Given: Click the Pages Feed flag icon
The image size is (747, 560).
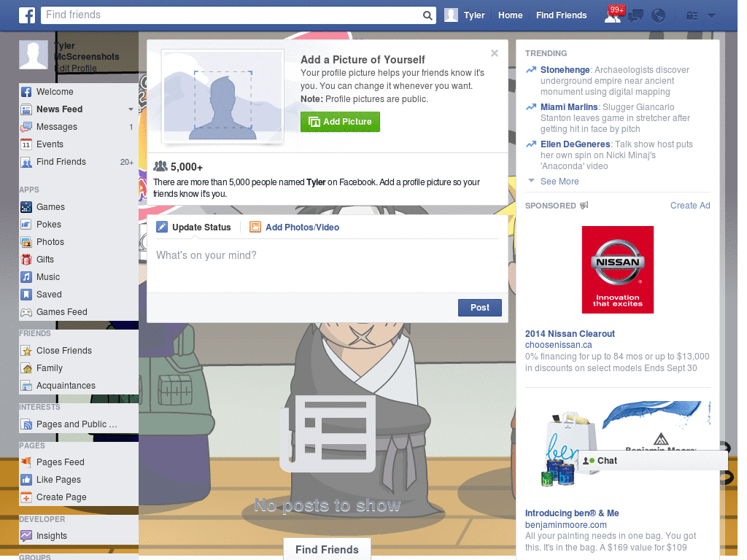Looking at the screenshot, I should tap(26, 462).
